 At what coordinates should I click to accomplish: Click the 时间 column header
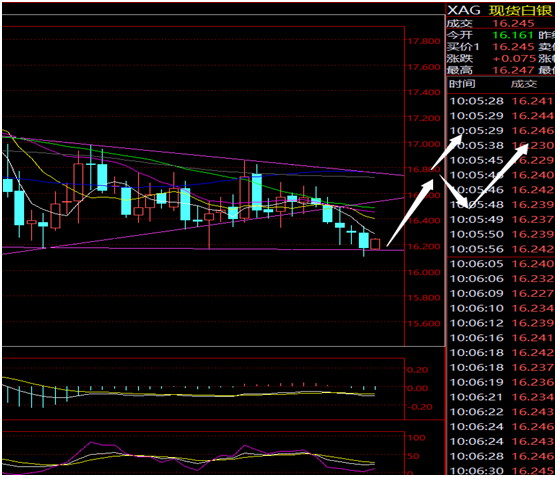point(462,84)
